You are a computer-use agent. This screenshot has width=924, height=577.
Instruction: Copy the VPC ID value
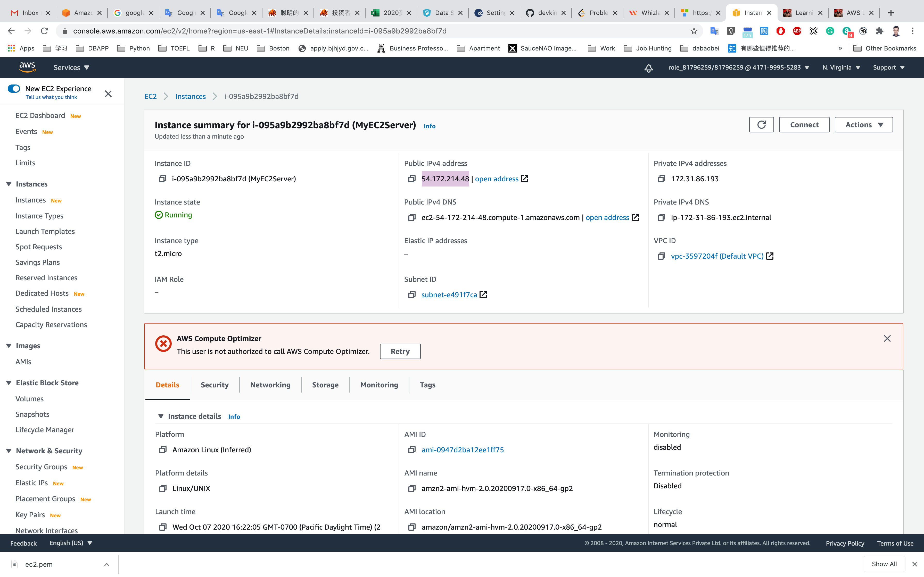[x=661, y=256]
